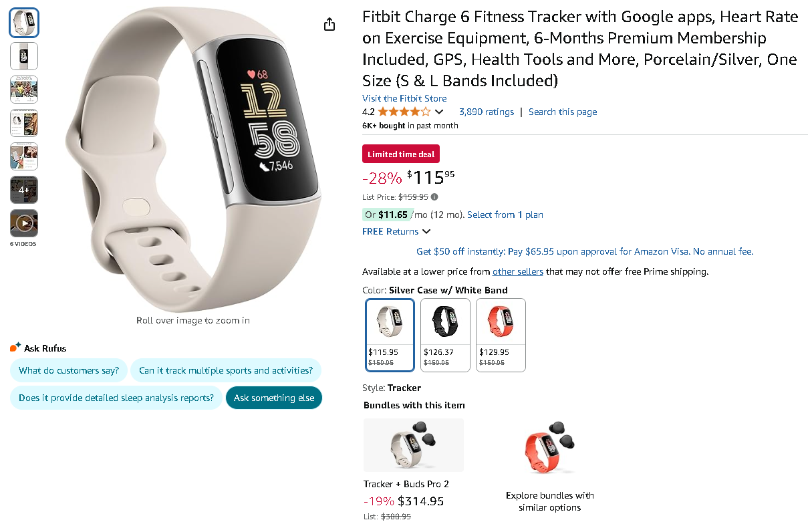812x524 pixels.
Task: Expand the star rating breakdown dropdown
Action: [438, 112]
